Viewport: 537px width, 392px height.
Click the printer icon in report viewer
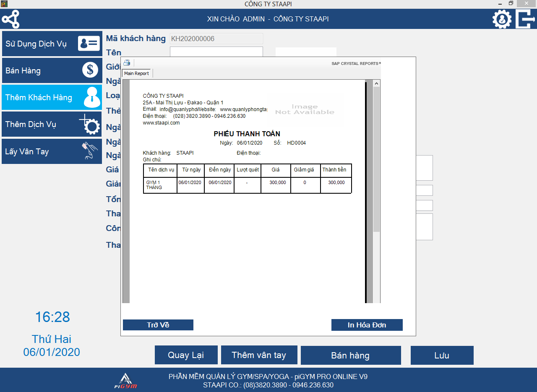(x=126, y=63)
